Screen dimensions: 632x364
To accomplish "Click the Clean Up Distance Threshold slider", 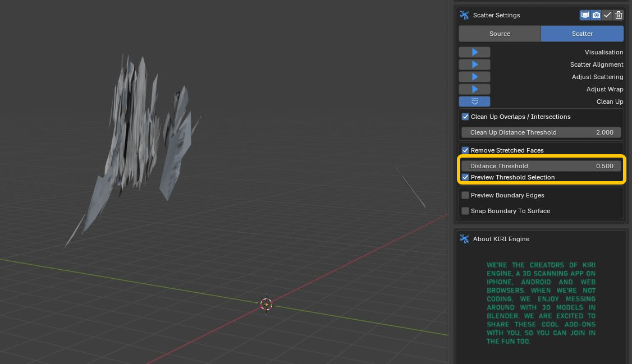I will [541, 132].
